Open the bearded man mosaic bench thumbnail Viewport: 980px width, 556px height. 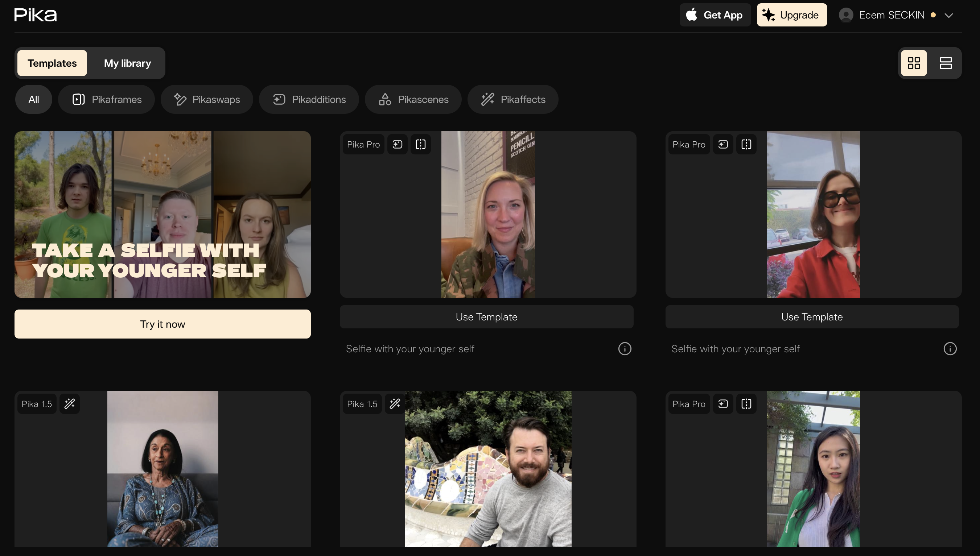(x=488, y=469)
